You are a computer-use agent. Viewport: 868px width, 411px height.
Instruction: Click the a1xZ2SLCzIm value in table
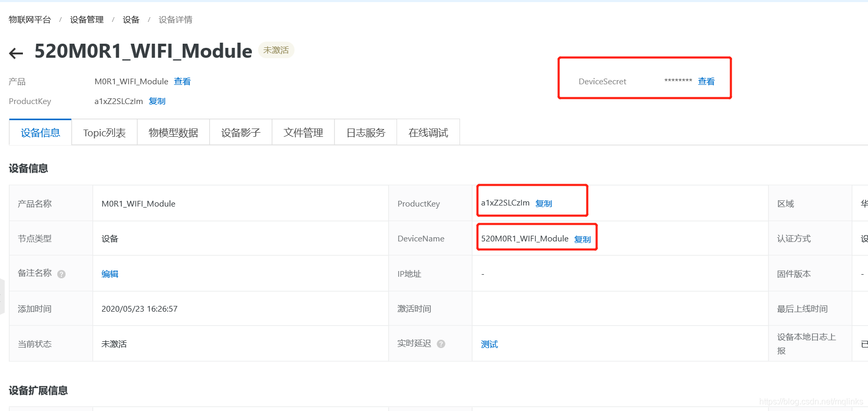coord(505,203)
